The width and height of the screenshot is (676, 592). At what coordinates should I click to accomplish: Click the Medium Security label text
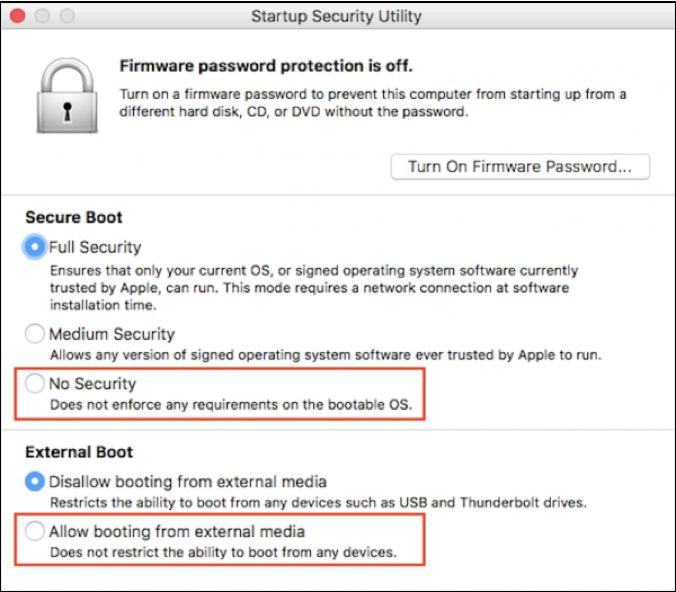pyautogui.click(x=112, y=334)
